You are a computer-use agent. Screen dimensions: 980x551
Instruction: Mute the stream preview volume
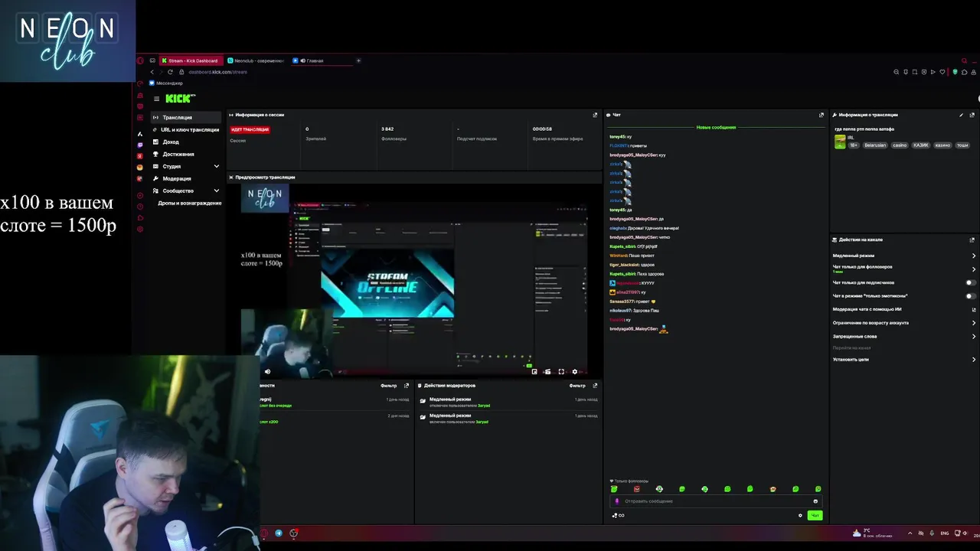(x=267, y=372)
